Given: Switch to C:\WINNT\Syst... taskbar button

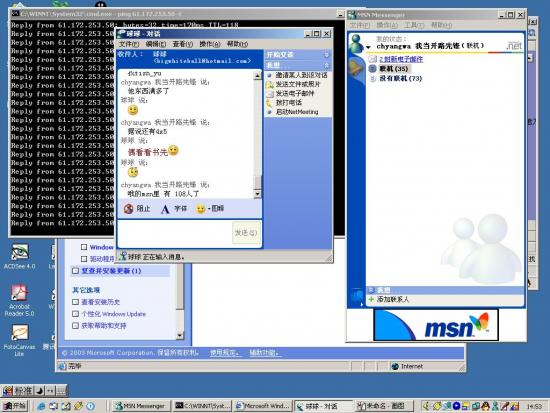Looking at the screenshot, I should 203,406.
